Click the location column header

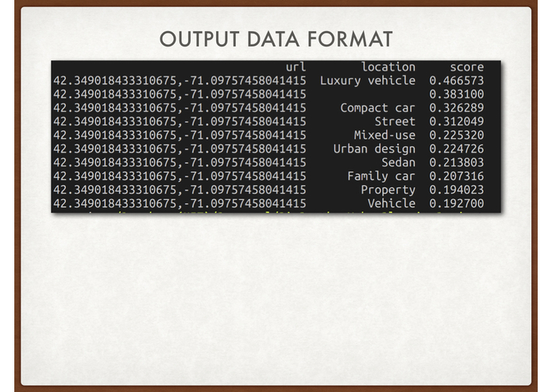point(388,67)
